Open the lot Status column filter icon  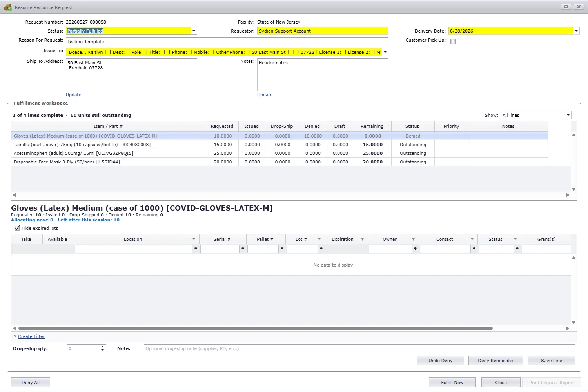515,239
